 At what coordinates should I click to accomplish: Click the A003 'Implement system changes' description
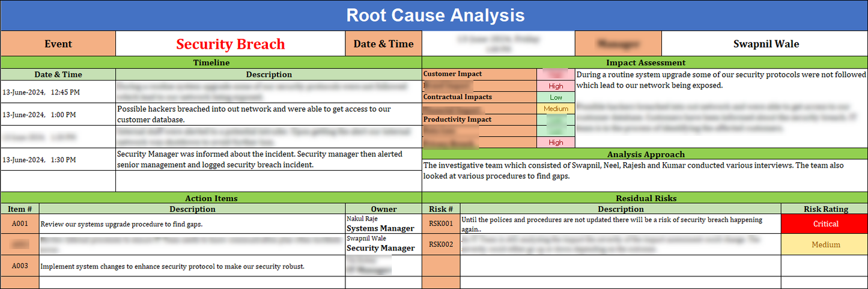192,266
